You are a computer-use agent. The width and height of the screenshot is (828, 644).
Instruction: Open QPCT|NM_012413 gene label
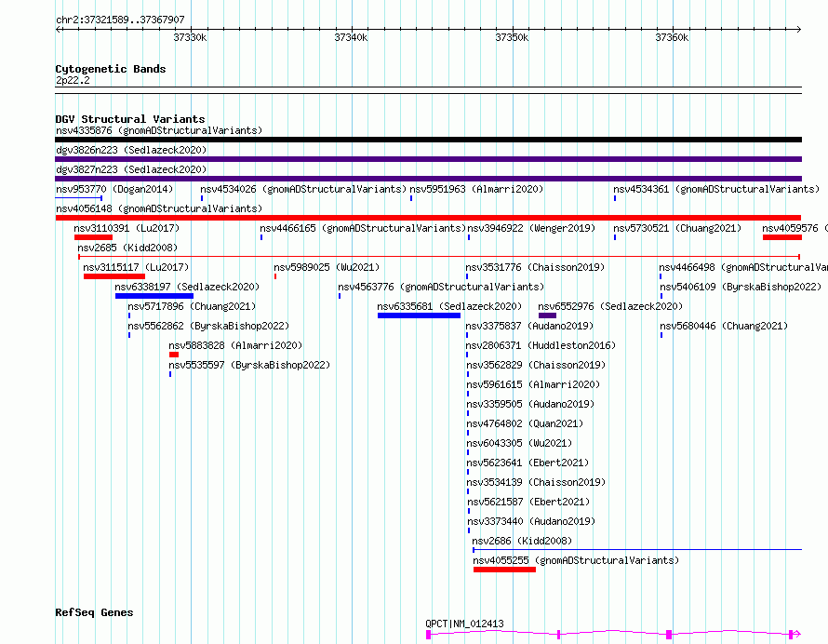464,624
